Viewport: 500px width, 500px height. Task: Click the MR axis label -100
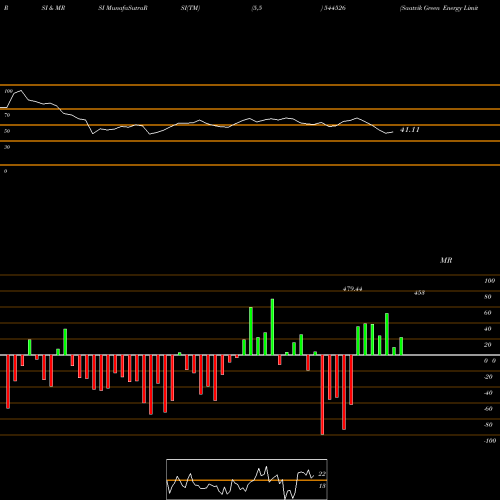click(x=490, y=441)
